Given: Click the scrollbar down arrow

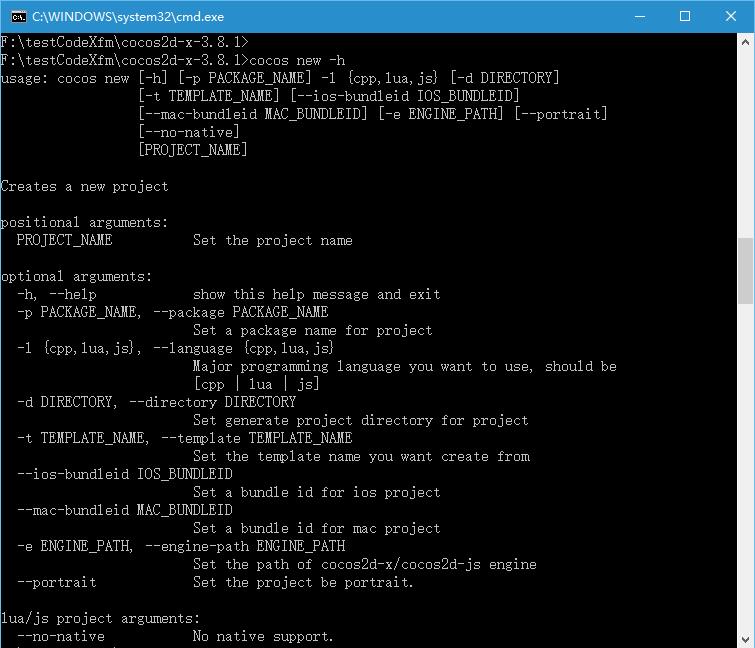Looking at the screenshot, I should 745,639.
